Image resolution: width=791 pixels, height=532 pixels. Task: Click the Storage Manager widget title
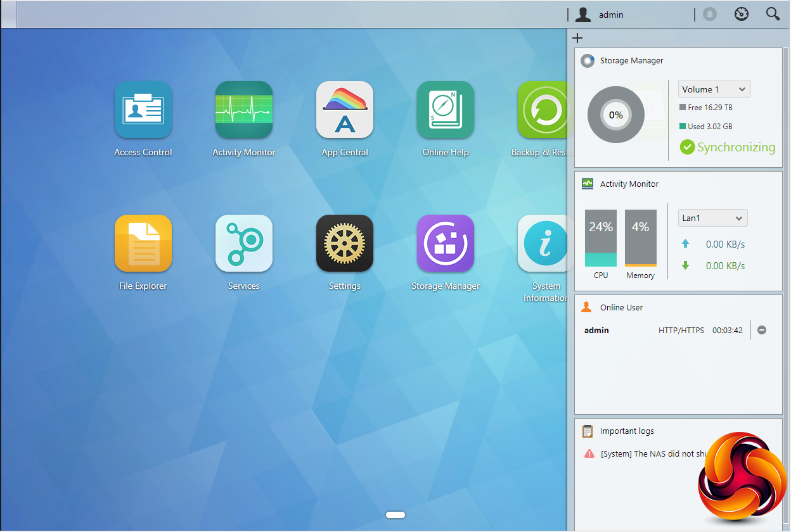point(631,61)
